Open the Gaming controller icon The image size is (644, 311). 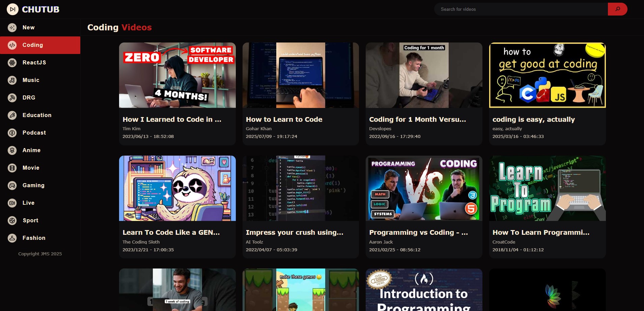coord(12,185)
